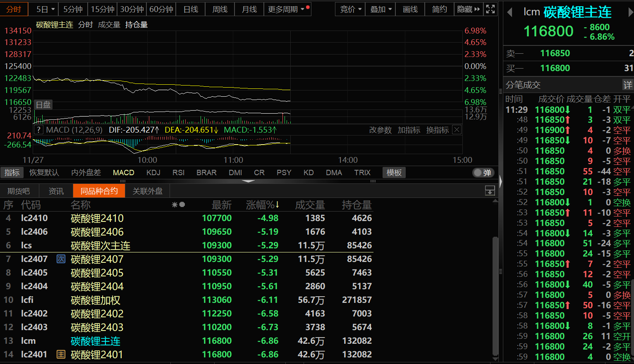Select the BRAR indicator

point(207,173)
